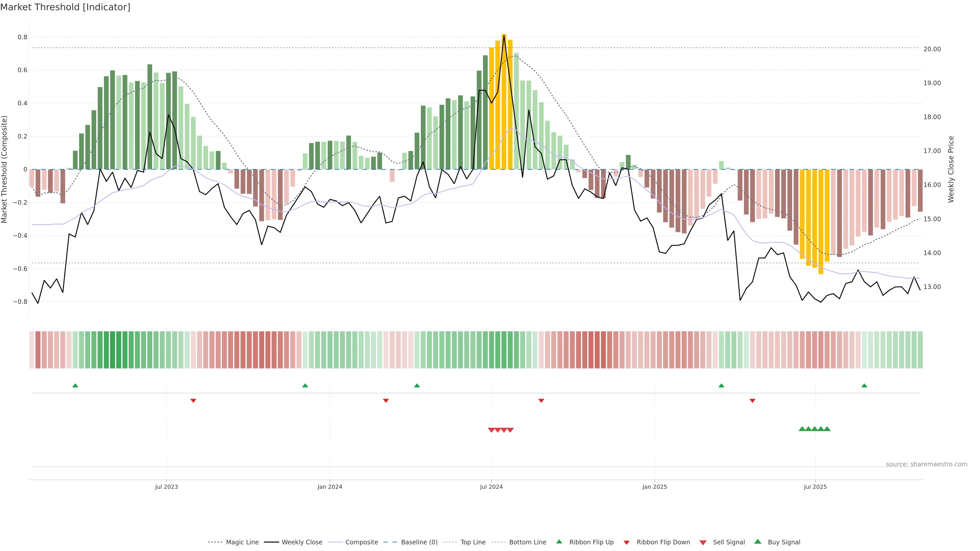Click the first red Sell Signal marker in cluster
This screenshot has height=551, width=980.
click(491, 430)
